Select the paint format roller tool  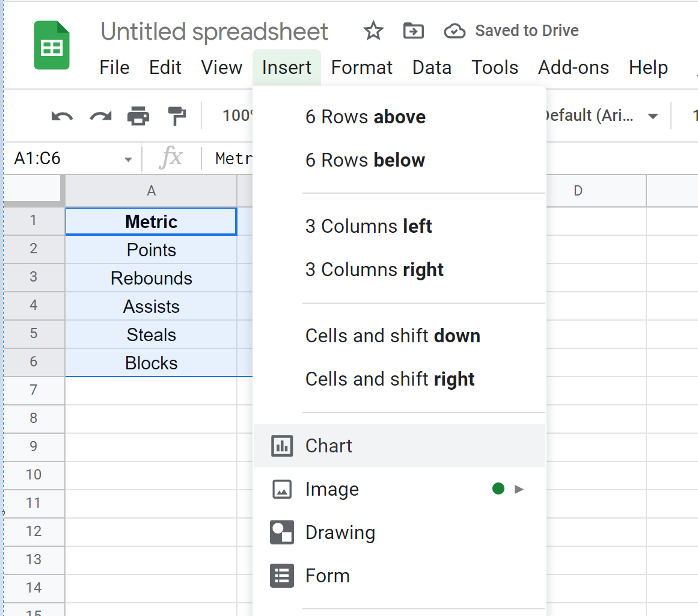coord(176,115)
